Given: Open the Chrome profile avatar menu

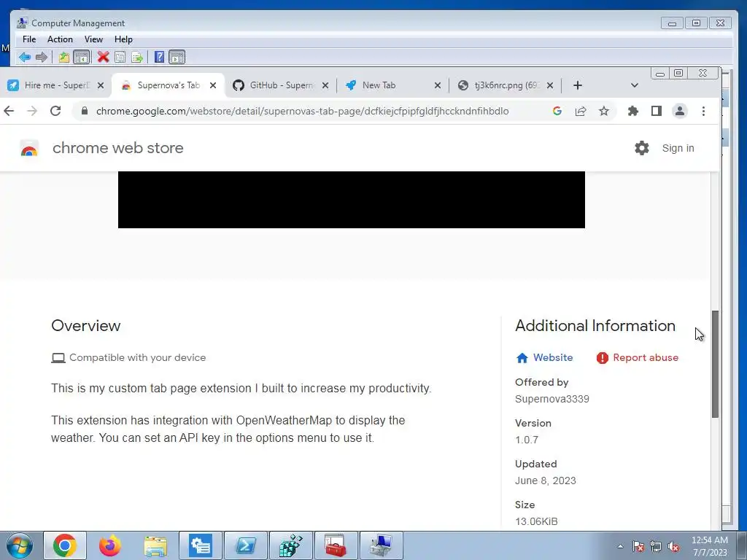Looking at the screenshot, I should coord(680,111).
